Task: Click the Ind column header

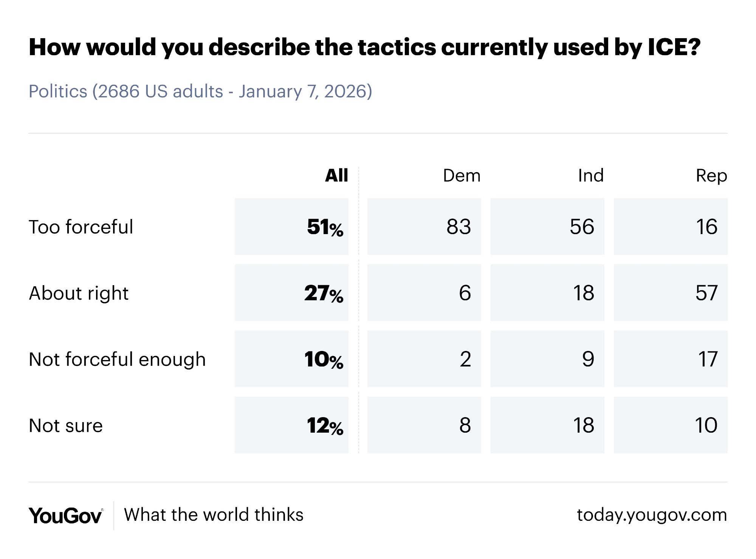Action: pos(591,175)
